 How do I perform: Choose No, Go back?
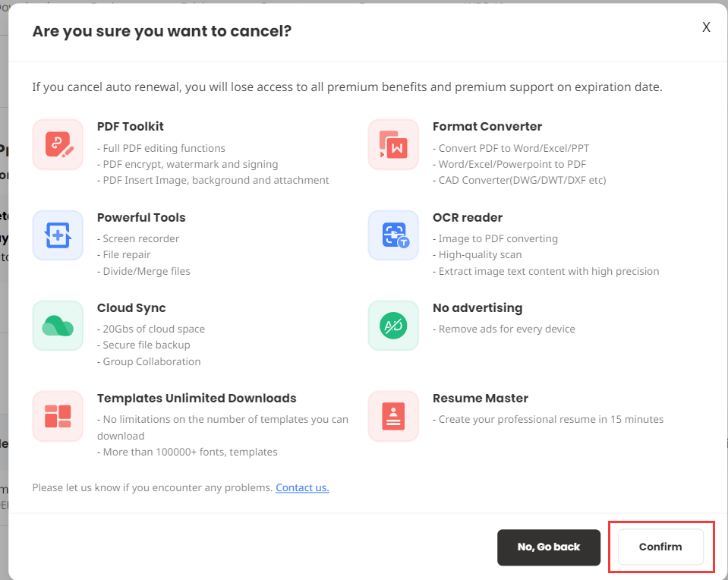(549, 547)
